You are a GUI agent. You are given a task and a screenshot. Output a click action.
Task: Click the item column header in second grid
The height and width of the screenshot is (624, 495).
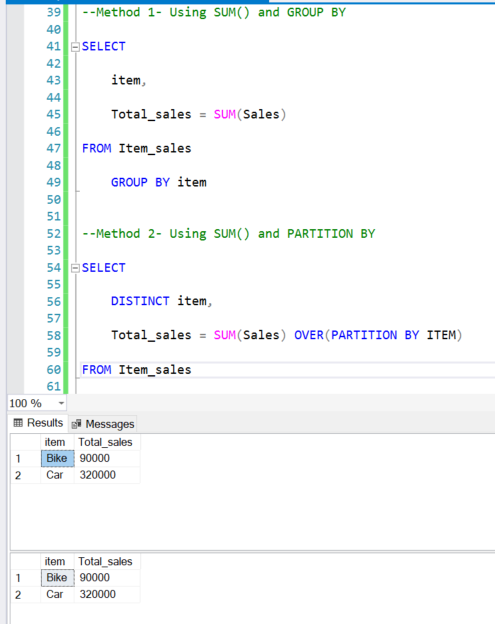pyautogui.click(x=57, y=562)
